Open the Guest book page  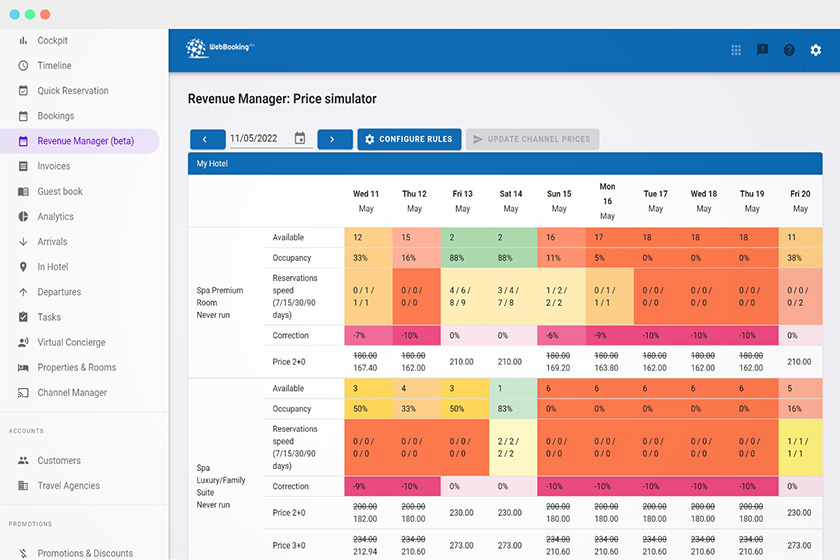pyautogui.click(x=60, y=191)
